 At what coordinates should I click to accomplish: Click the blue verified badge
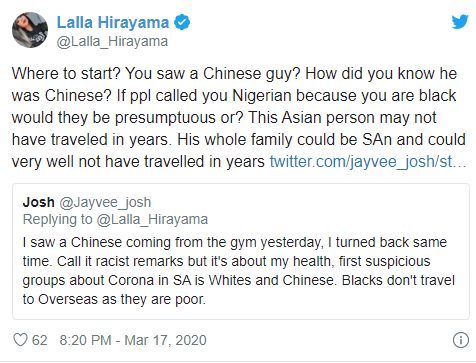pyautogui.click(x=182, y=22)
